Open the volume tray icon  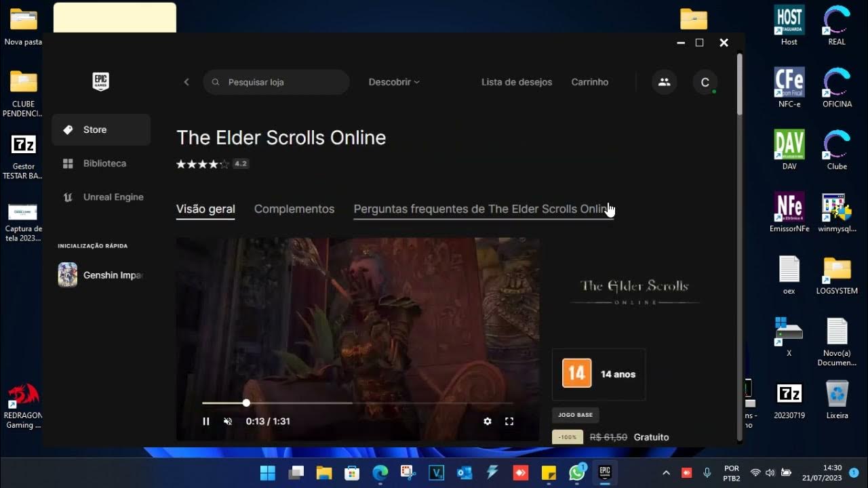(770, 472)
